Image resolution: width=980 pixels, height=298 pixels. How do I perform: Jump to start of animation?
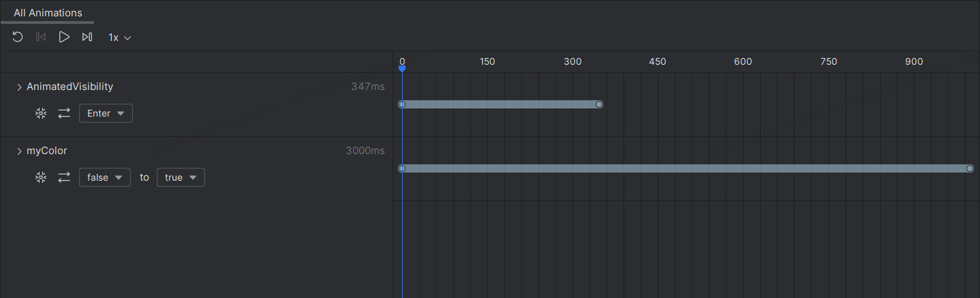click(x=41, y=37)
